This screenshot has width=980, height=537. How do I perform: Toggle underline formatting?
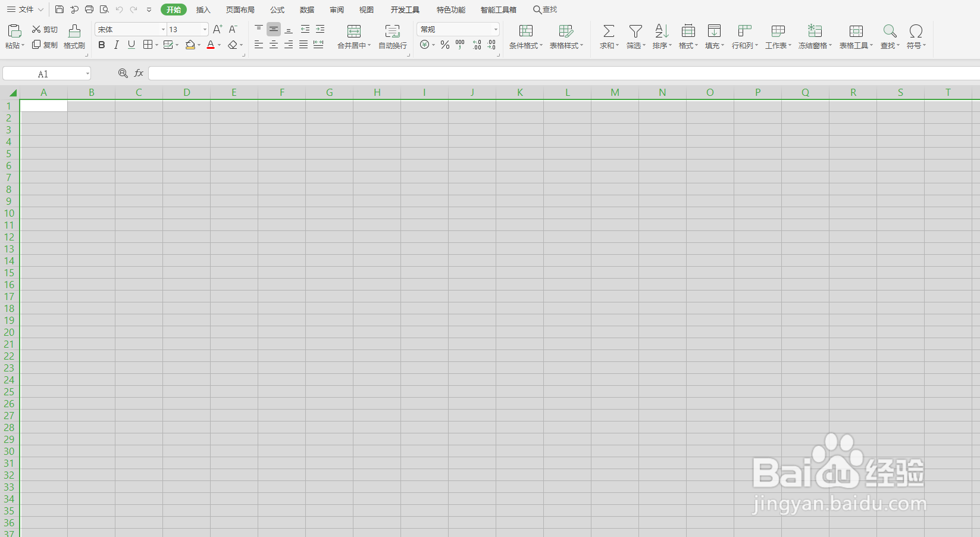click(x=131, y=45)
